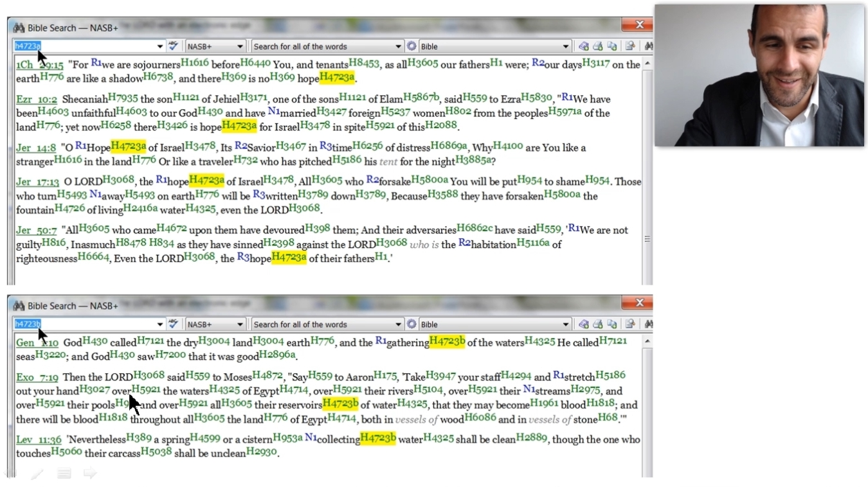Viewport: 868px width, 487px height.
Task: Close the bottom Bible Search window
Action: (639, 303)
